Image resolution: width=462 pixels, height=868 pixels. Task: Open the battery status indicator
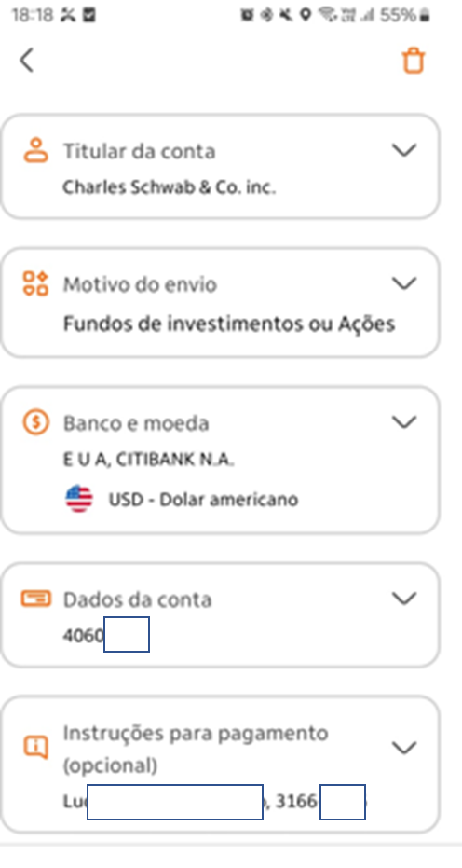[404, 16]
